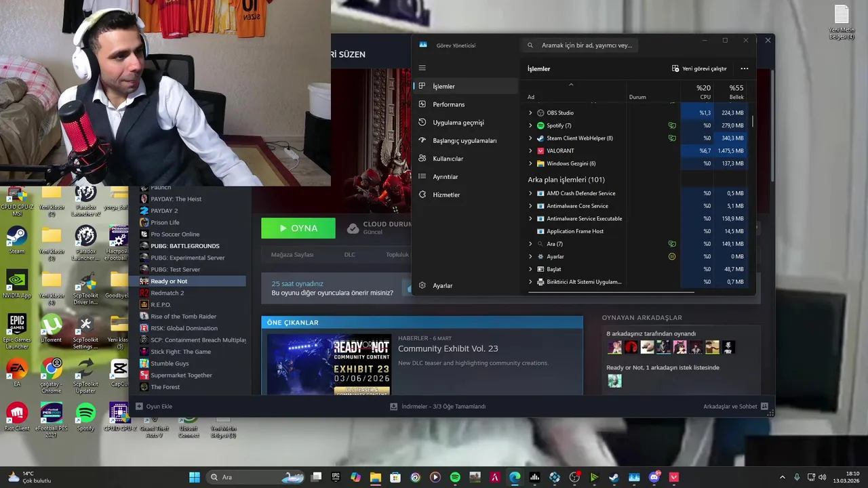Open the Task Manager more options (three dots) menu
Screen dimensions: 868x488
click(744, 68)
